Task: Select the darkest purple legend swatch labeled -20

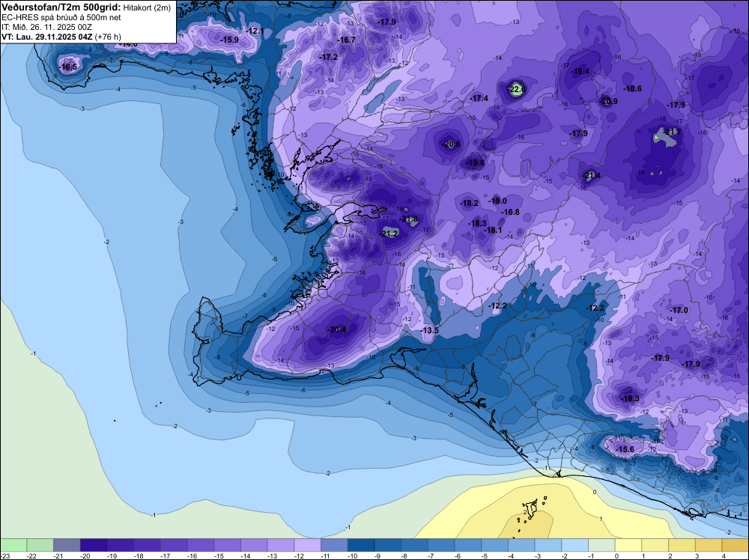Action: [x=94, y=545]
